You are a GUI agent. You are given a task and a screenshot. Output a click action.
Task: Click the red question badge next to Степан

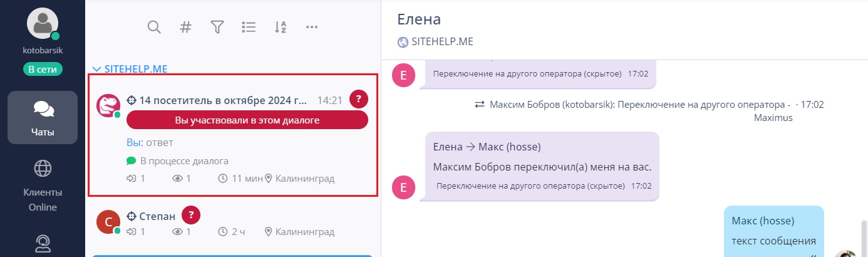(191, 215)
